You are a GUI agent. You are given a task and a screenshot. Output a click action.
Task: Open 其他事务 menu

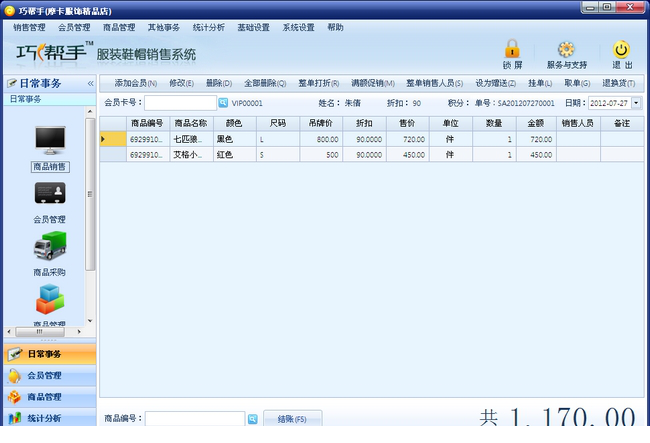[164, 27]
